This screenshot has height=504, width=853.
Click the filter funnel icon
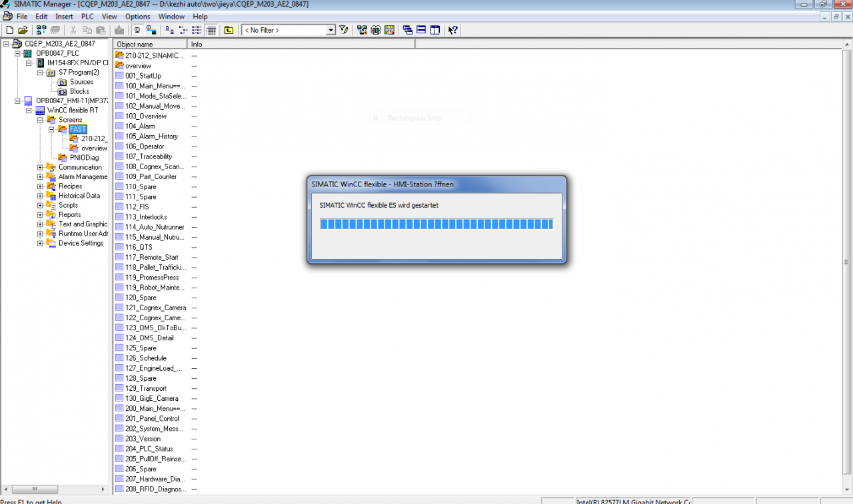tap(344, 30)
